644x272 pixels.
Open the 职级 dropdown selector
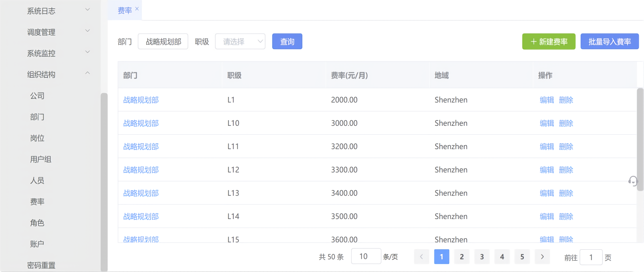pyautogui.click(x=240, y=42)
